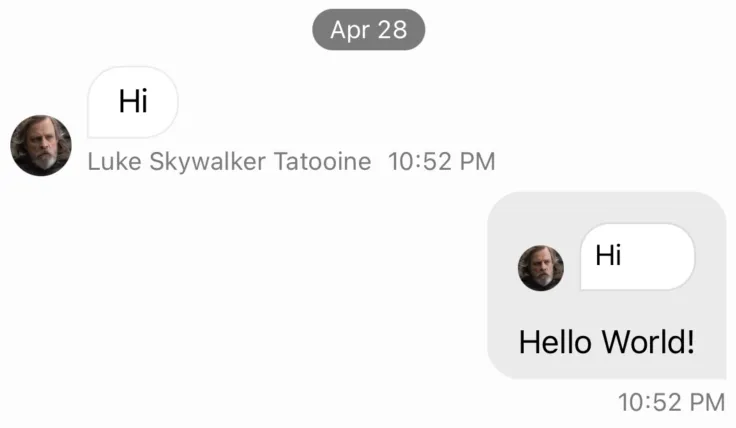
Task: Select the incoming "Hi" message bubble
Action: (133, 101)
